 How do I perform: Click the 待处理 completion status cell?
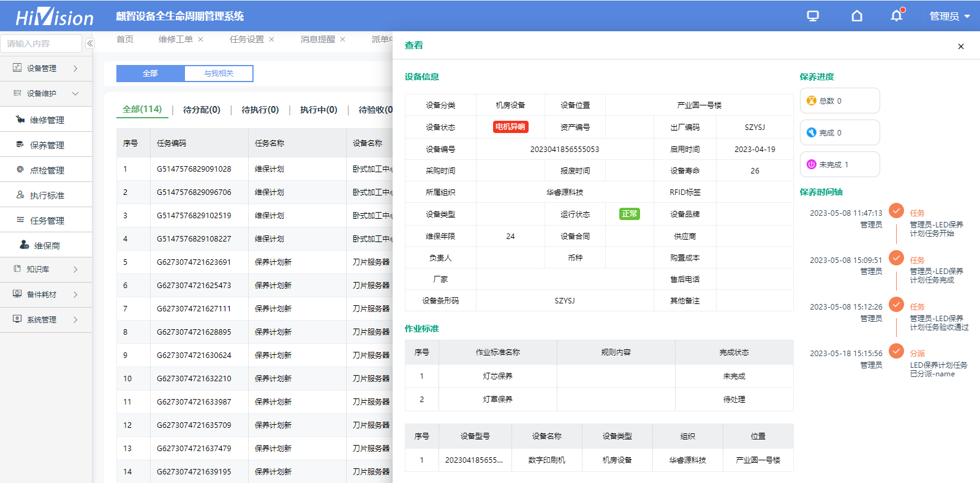[x=734, y=400]
